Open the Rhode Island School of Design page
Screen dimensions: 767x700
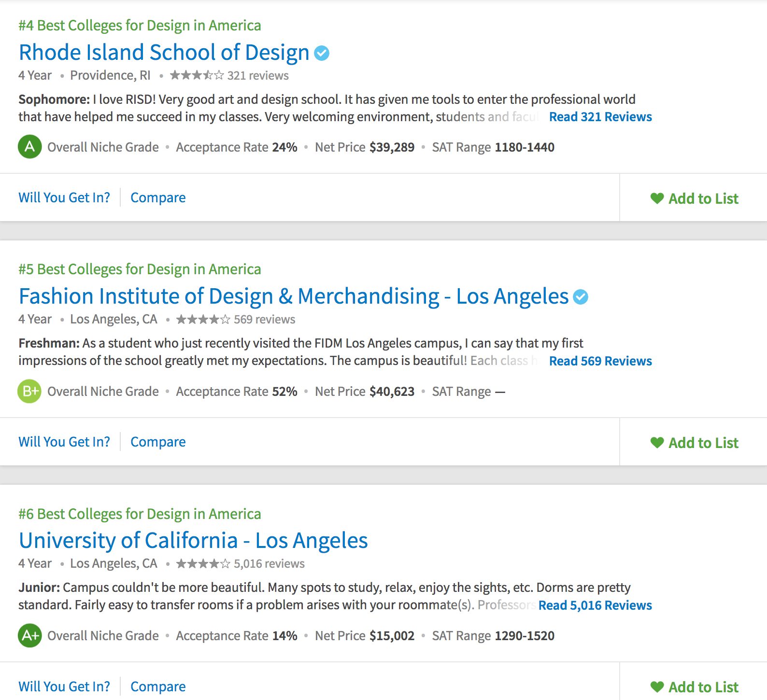pyautogui.click(x=164, y=53)
